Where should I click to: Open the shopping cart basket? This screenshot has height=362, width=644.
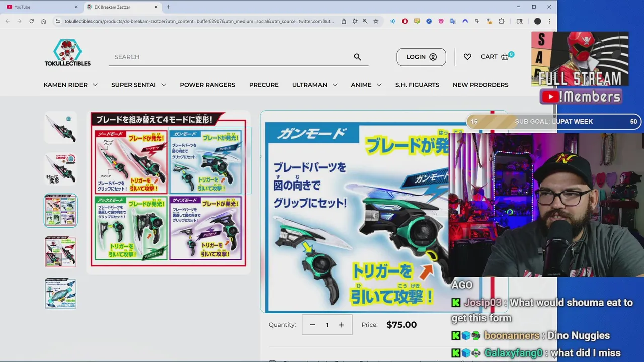(505, 57)
